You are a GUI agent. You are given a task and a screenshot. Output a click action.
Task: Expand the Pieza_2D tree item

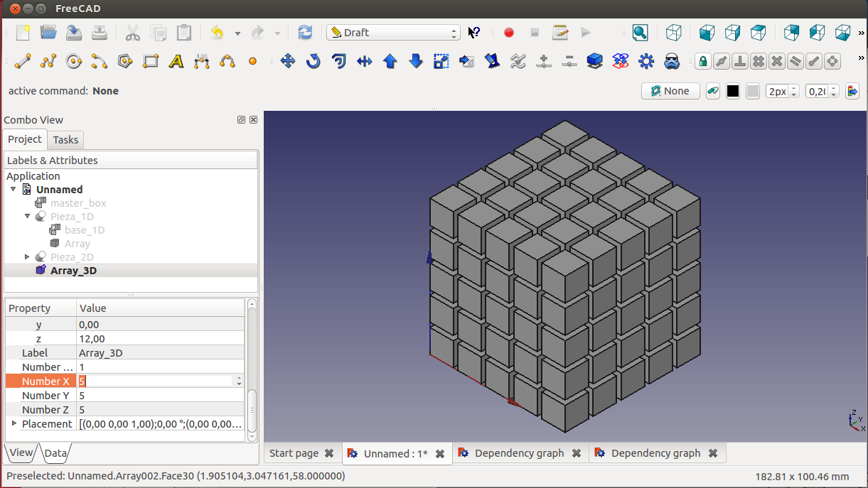coord(28,256)
